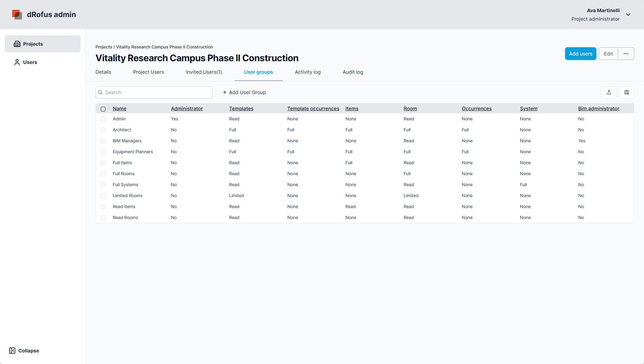Check the Full Items row checkbox
The height and width of the screenshot is (364, 644).
[103, 163]
